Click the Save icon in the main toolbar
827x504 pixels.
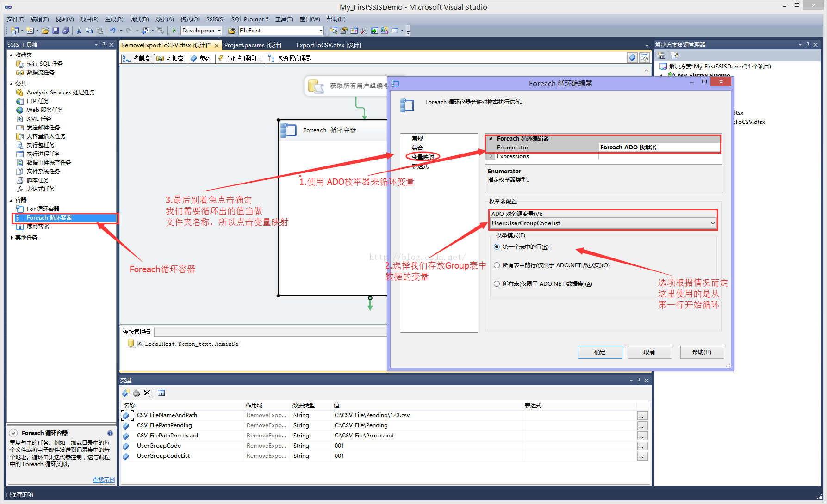[56, 31]
